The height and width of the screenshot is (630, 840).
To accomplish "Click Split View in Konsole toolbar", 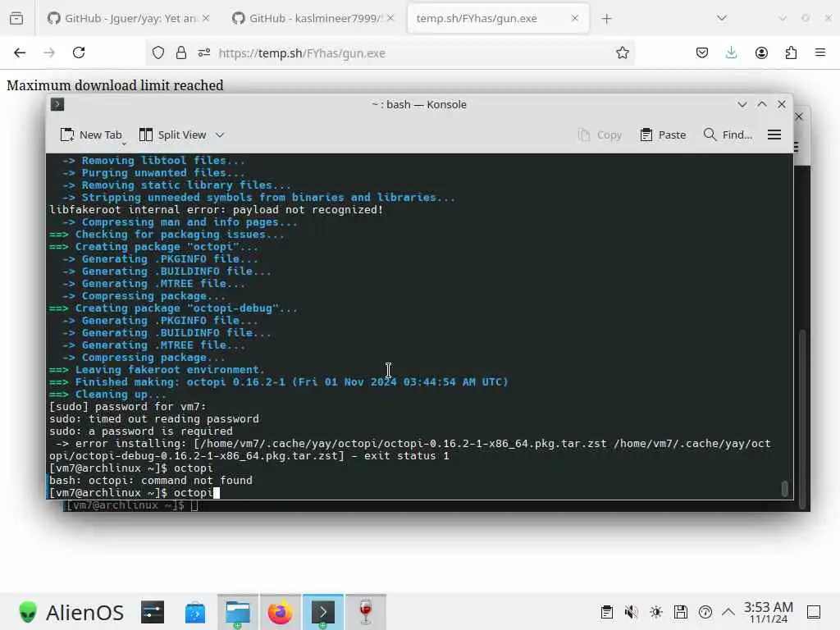I will point(172,135).
